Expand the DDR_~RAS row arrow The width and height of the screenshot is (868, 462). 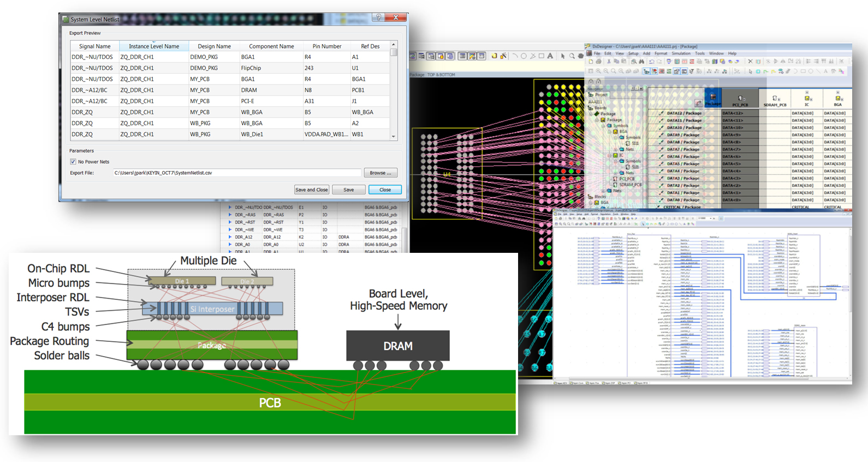(230, 215)
